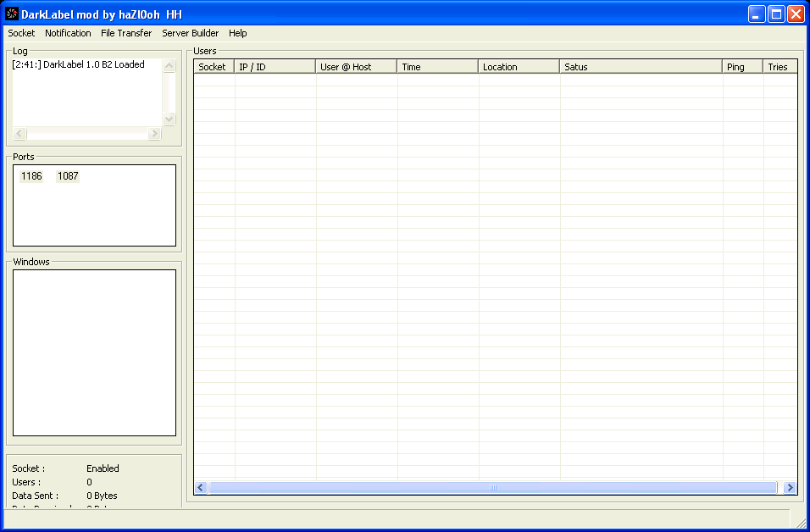Click the left arrow of Users horizontal scrollbar

coord(200,487)
